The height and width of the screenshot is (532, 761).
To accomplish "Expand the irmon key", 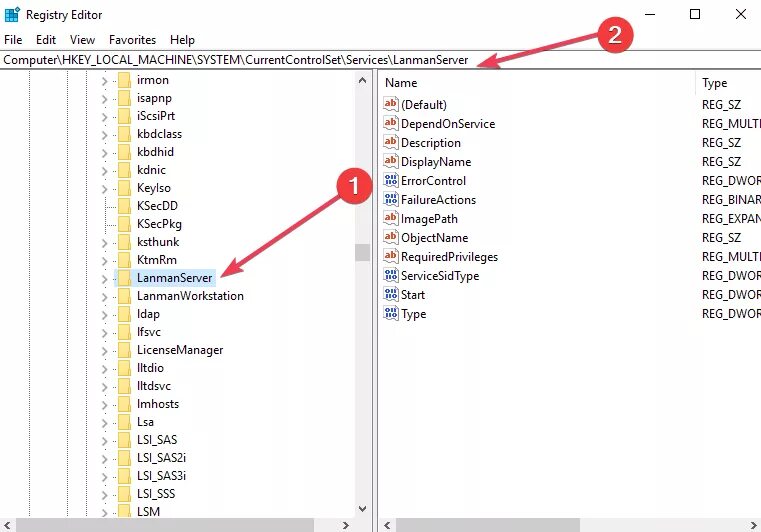I will pyautogui.click(x=104, y=81).
